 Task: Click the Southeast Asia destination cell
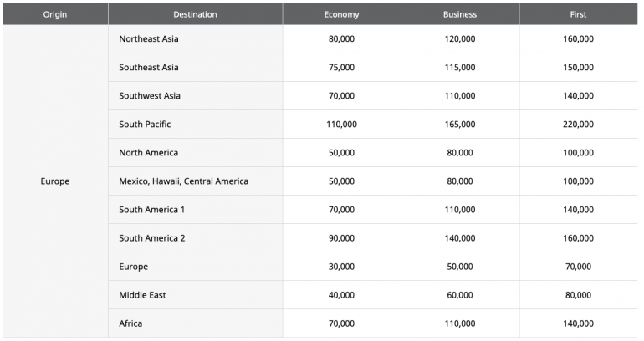tap(149, 68)
